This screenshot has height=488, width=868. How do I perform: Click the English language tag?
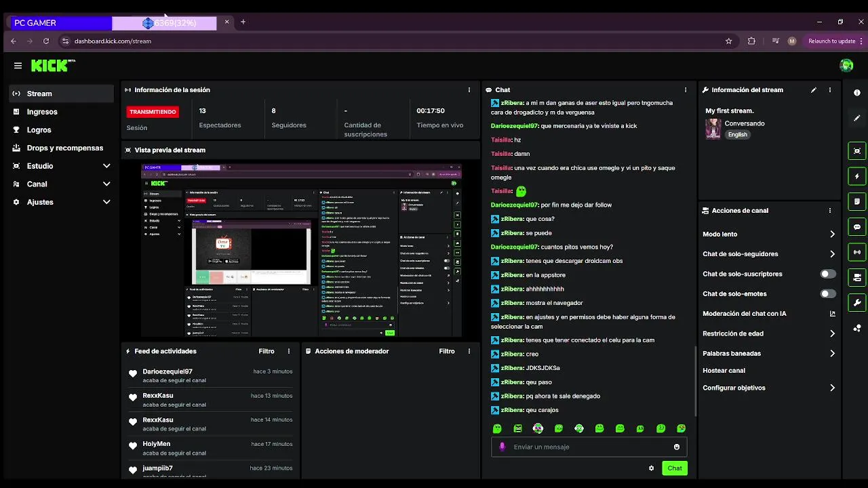[738, 135]
